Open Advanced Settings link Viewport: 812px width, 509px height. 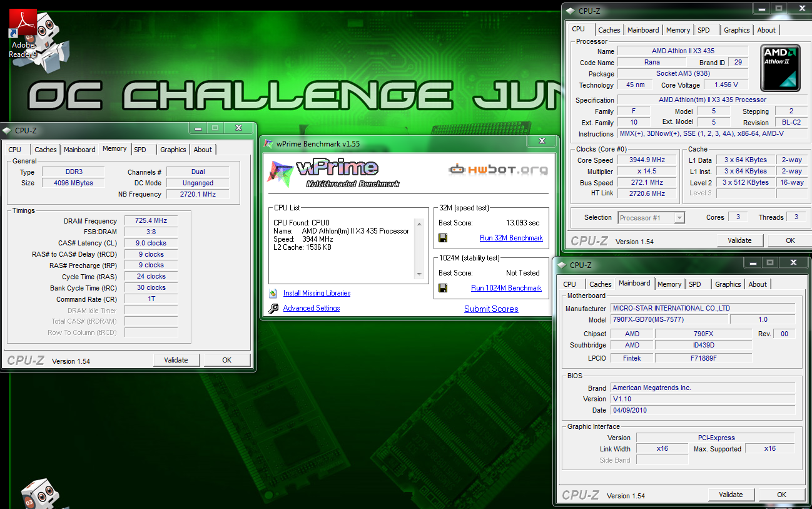pyautogui.click(x=312, y=308)
